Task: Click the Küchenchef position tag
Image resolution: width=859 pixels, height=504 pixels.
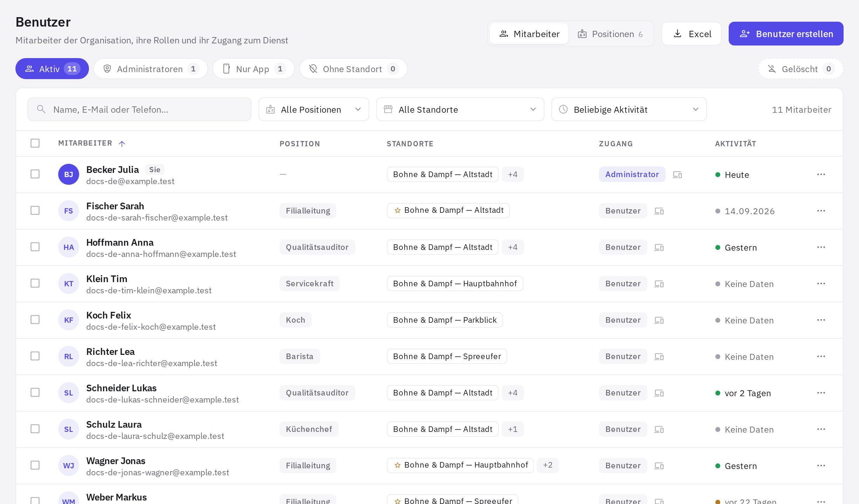Action: [x=309, y=429]
